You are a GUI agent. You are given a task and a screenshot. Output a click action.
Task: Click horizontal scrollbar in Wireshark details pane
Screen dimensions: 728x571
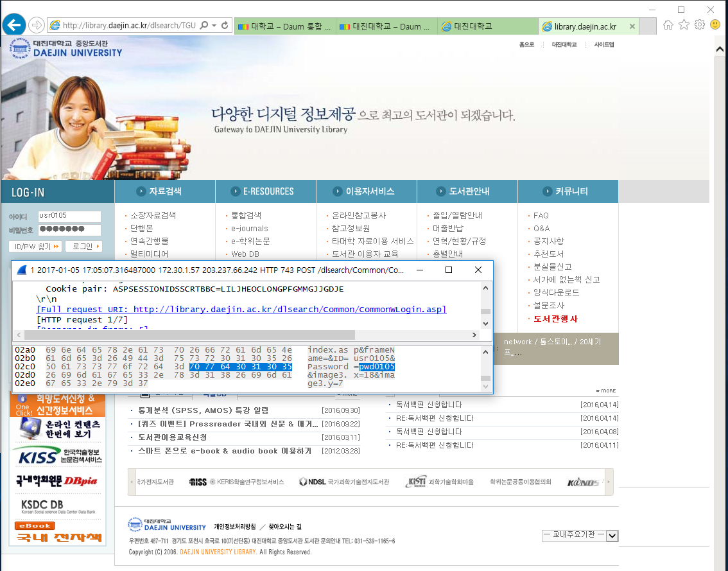(189, 335)
